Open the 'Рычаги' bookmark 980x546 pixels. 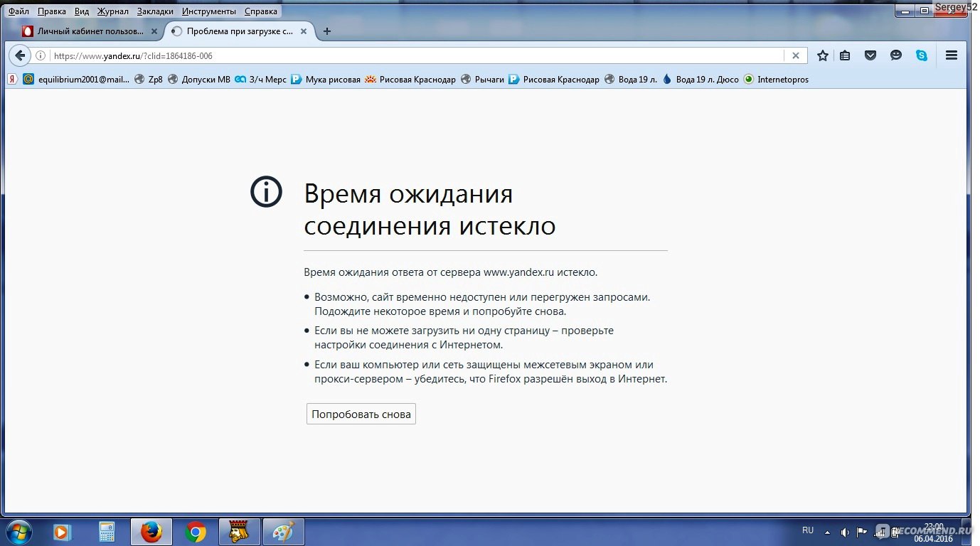(483, 80)
